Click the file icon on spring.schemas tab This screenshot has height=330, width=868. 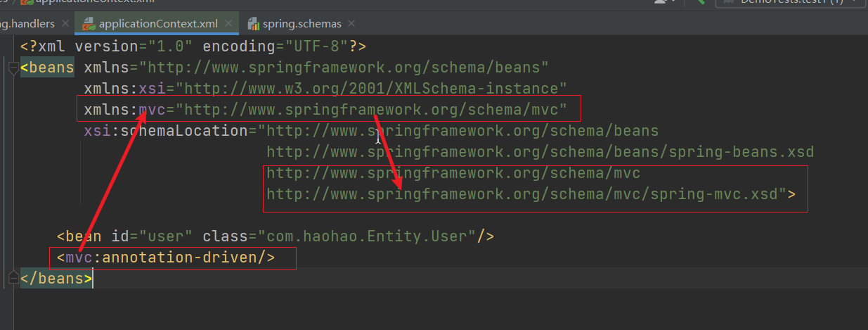[x=253, y=23]
